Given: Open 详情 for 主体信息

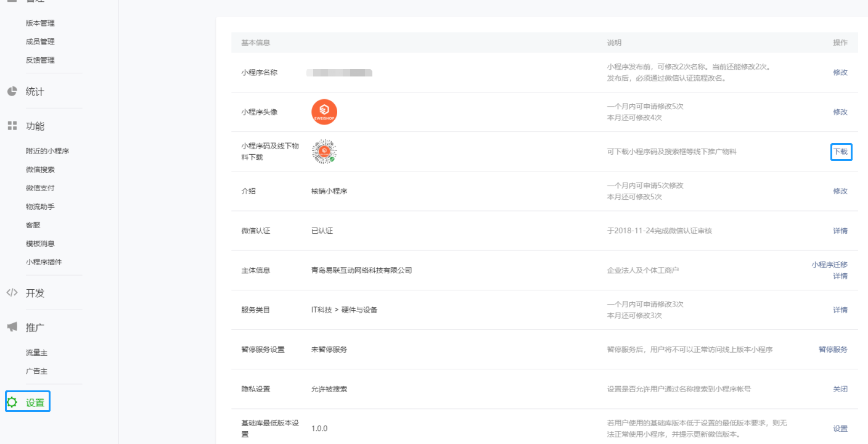Looking at the screenshot, I should [840, 276].
